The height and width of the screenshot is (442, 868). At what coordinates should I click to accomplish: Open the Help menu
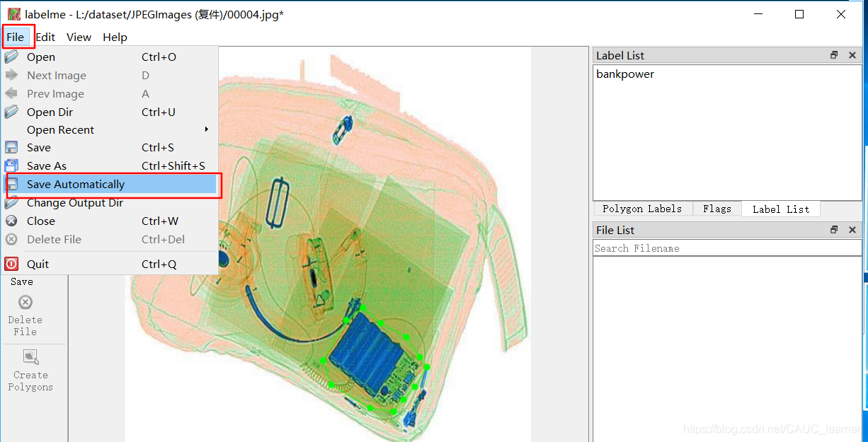[x=115, y=37]
